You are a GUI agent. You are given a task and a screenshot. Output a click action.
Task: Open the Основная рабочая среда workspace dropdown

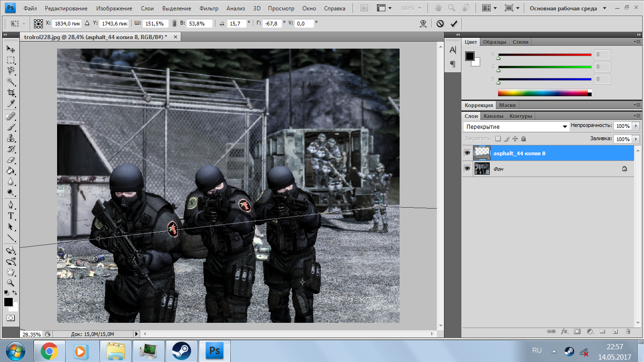[x=568, y=8]
